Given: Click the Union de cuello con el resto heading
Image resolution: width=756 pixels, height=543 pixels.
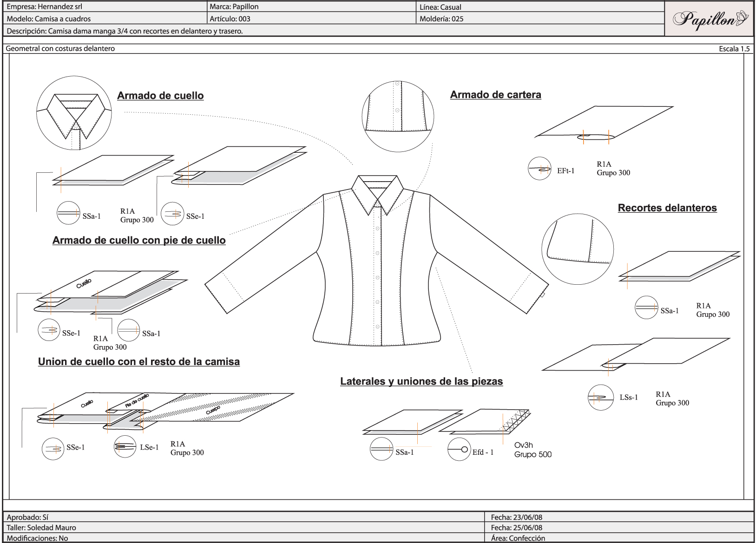Looking at the screenshot, I should point(138,361).
